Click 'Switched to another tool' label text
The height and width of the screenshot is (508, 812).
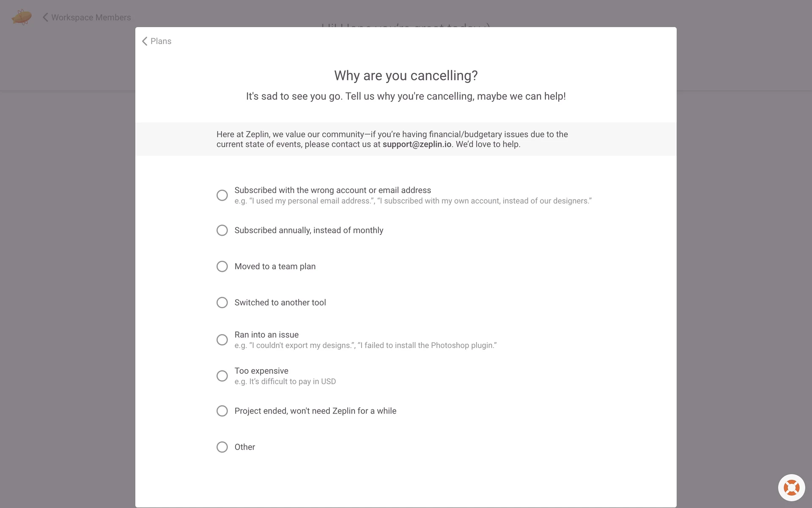(280, 303)
